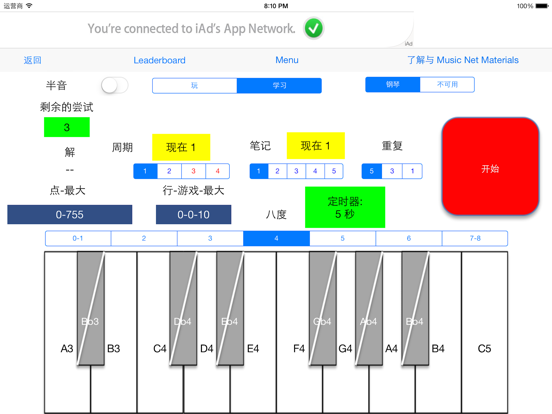
Task: Choose 笔记 segment 1
Action: [259, 171]
